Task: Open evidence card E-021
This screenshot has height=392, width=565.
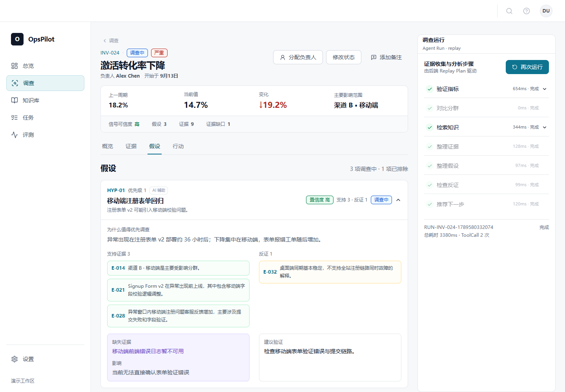Action: [x=178, y=290]
